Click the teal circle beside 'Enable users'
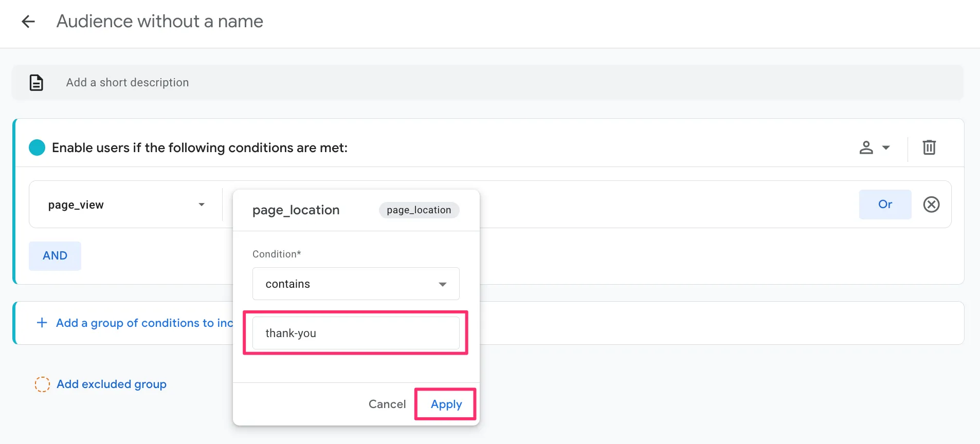 (37, 148)
